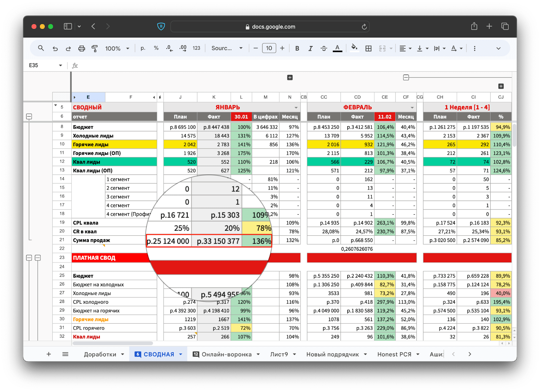Open the search tool in toolbar
This screenshot has width=540, height=392.
pyautogui.click(x=41, y=48)
